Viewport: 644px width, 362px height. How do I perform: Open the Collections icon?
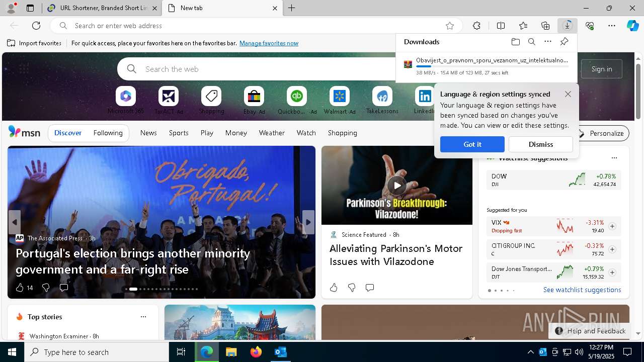(x=545, y=26)
